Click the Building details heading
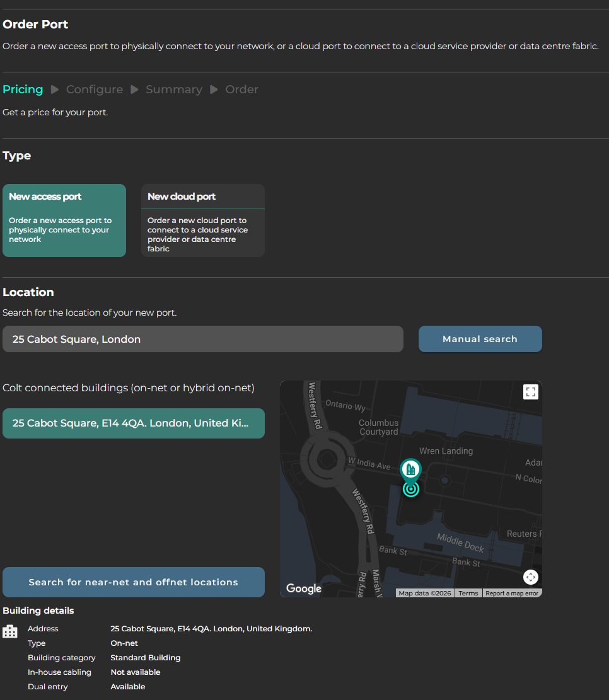The width and height of the screenshot is (609, 700). [38, 611]
